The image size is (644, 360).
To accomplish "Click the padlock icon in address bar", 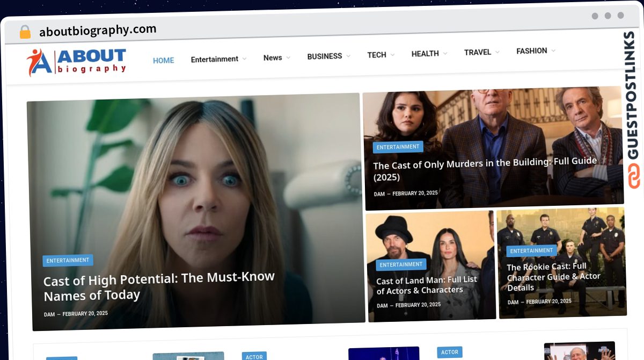I will pyautogui.click(x=25, y=32).
